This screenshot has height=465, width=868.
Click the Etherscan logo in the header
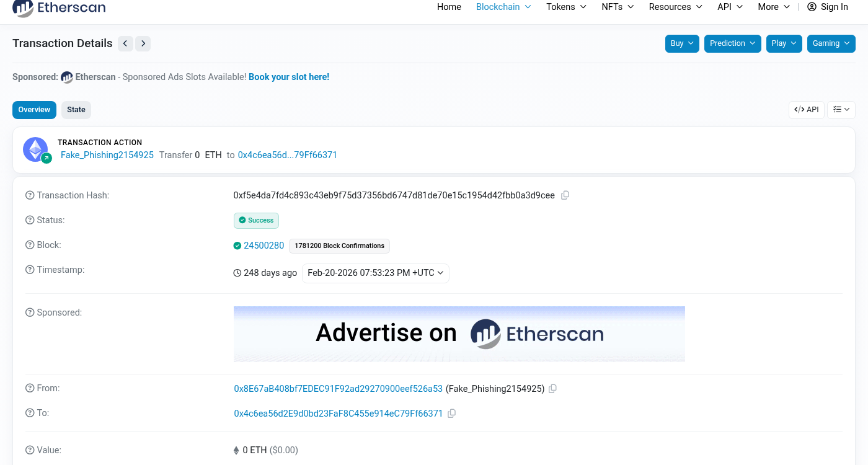(59, 7)
